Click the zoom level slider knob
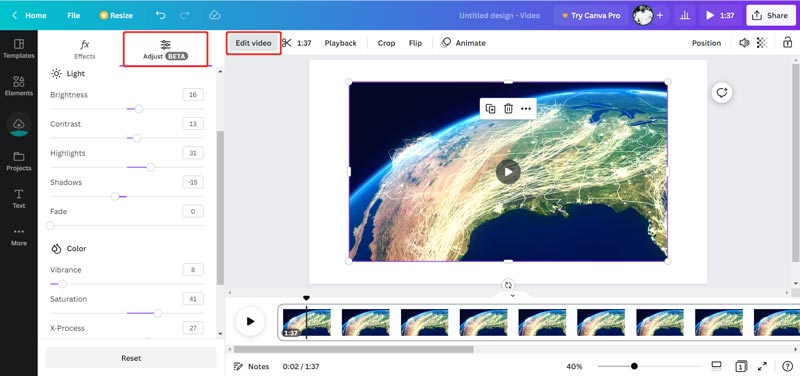The width and height of the screenshot is (800, 376). pos(634,366)
